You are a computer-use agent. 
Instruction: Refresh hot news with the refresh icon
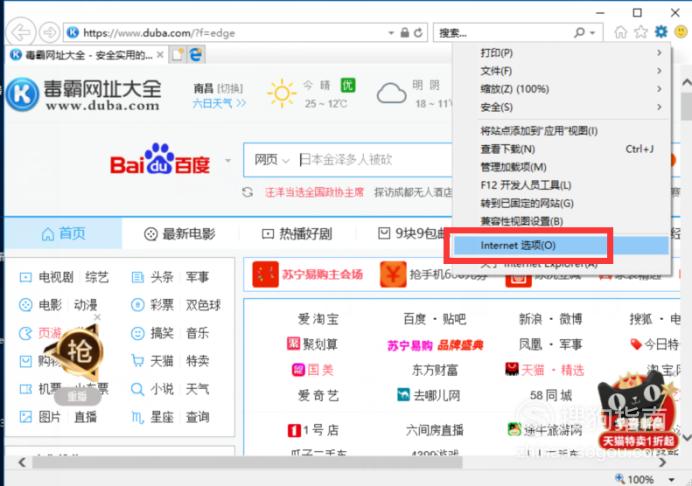248,192
